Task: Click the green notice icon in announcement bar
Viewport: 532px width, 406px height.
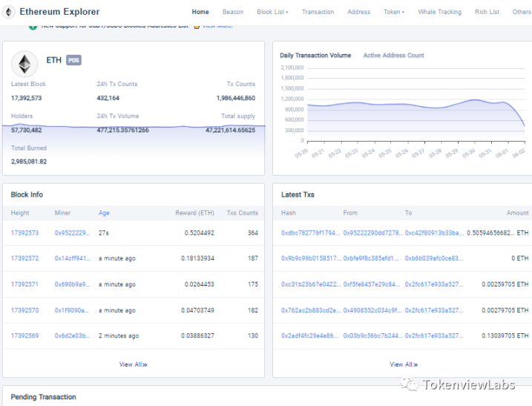Action: click(33, 26)
